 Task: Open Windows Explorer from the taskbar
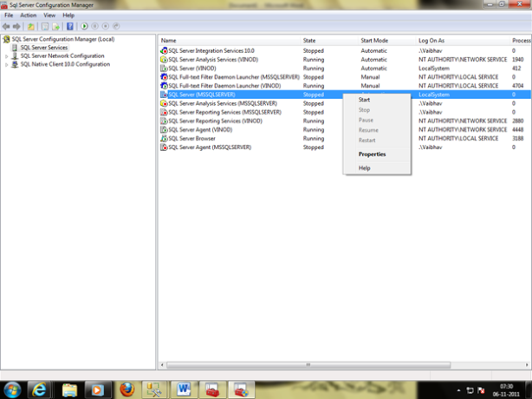pos(69,389)
